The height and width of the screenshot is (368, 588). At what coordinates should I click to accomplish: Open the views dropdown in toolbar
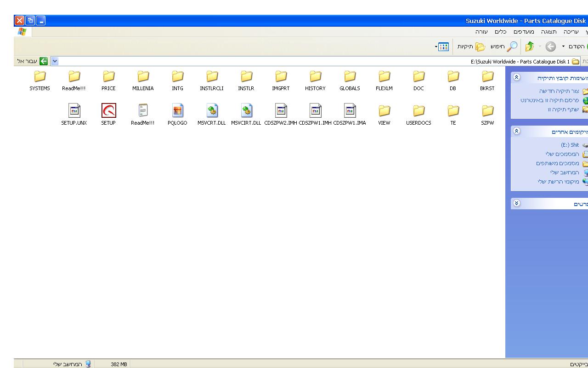(x=442, y=46)
